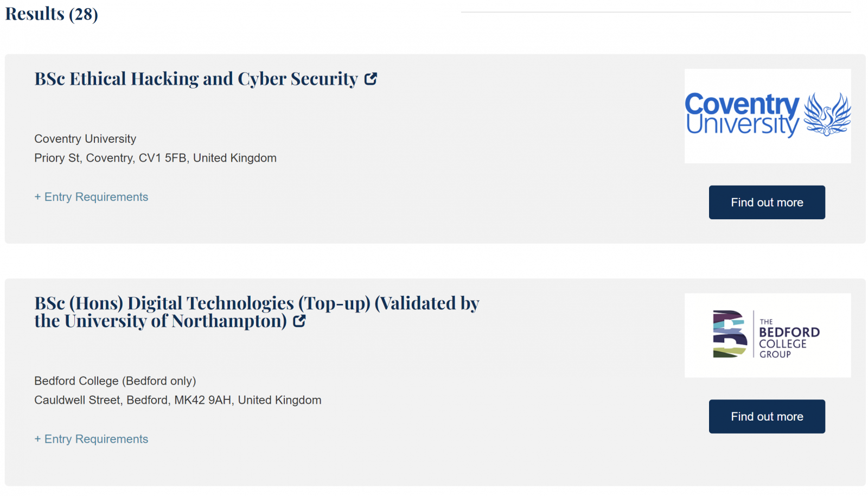
Task: Open BSc (Hons) Digital Technologies (Top-up) link
Action: click(257, 312)
